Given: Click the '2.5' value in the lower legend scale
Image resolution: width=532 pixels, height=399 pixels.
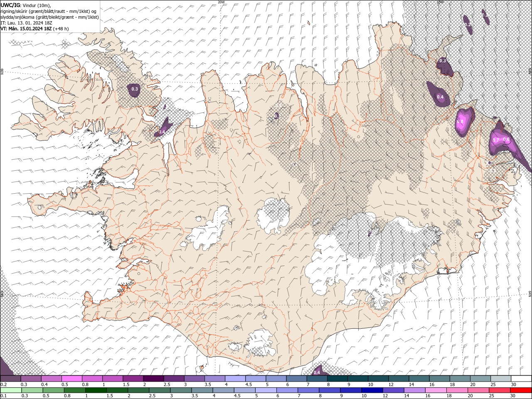Looking at the screenshot, I should 153,396.
